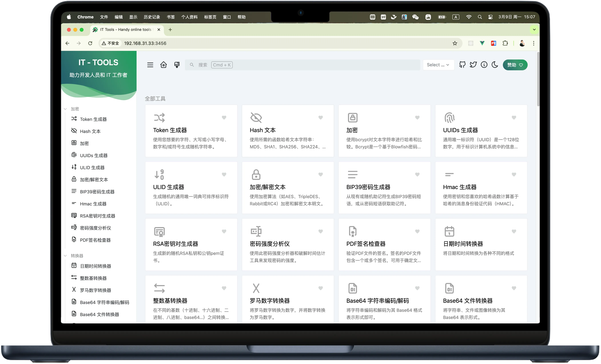
Task: Toggle the sidebar menu hamburger icon
Action: tap(150, 65)
